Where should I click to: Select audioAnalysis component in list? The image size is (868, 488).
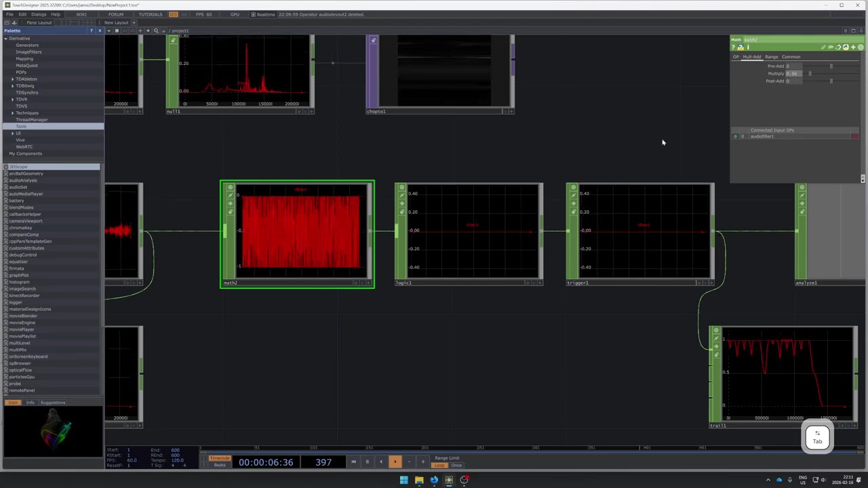[23, 180]
